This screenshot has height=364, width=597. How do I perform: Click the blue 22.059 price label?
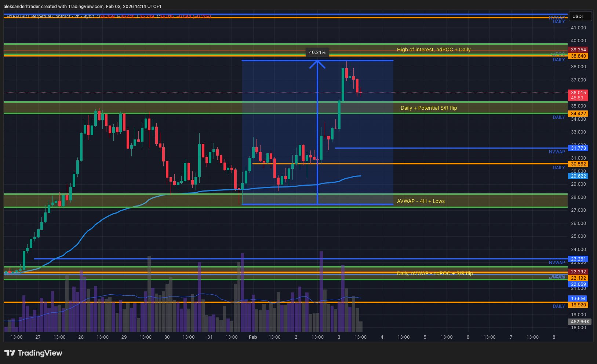578,284
